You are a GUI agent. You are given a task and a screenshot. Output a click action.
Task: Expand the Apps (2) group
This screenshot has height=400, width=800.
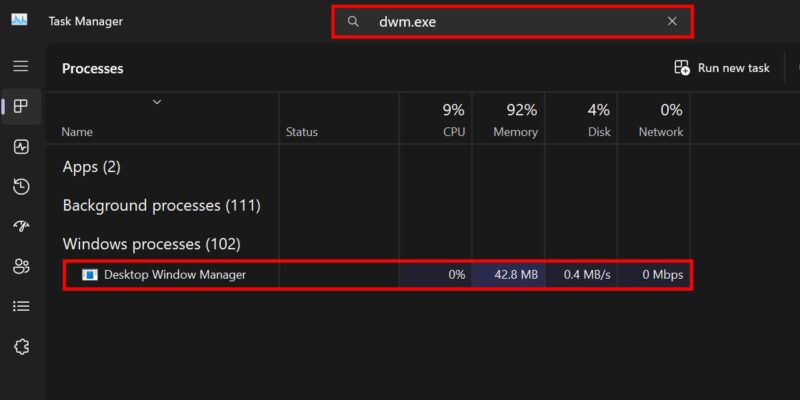tap(91, 167)
